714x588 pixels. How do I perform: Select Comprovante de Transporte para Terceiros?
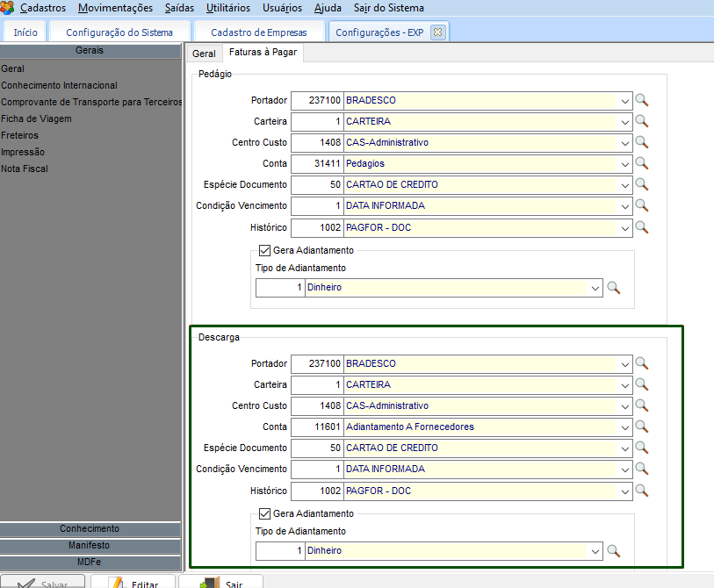pos(91,103)
